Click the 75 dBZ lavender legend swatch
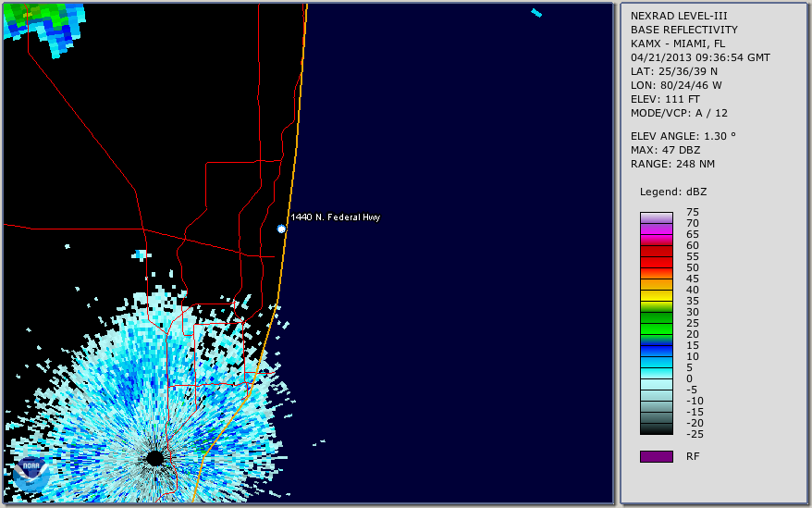Screen dimensions: 812x508 656,217
